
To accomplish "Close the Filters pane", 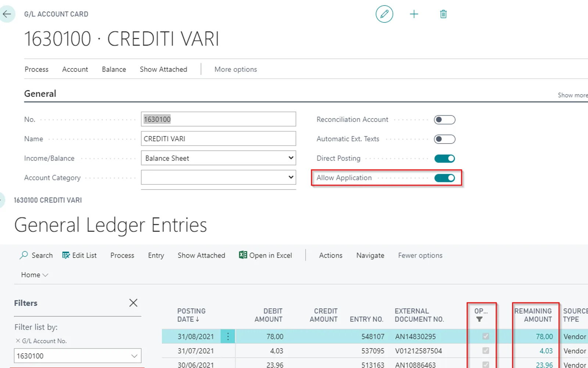I will click(x=133, y=303).
